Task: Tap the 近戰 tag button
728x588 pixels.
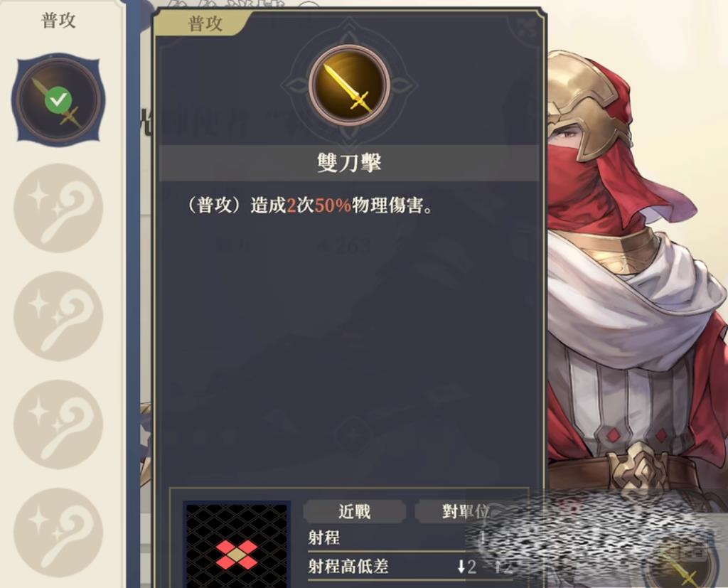Action: tap(354, 511)
